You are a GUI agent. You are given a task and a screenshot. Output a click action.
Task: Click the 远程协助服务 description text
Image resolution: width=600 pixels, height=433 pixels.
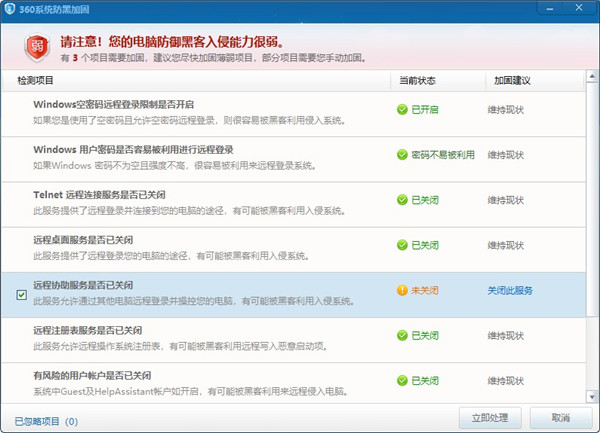pos(194,301)
